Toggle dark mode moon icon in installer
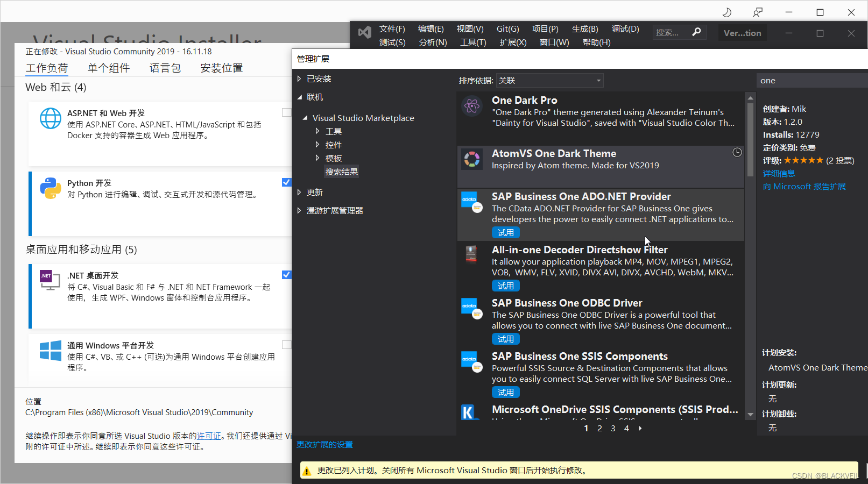 tap(727, 12)
